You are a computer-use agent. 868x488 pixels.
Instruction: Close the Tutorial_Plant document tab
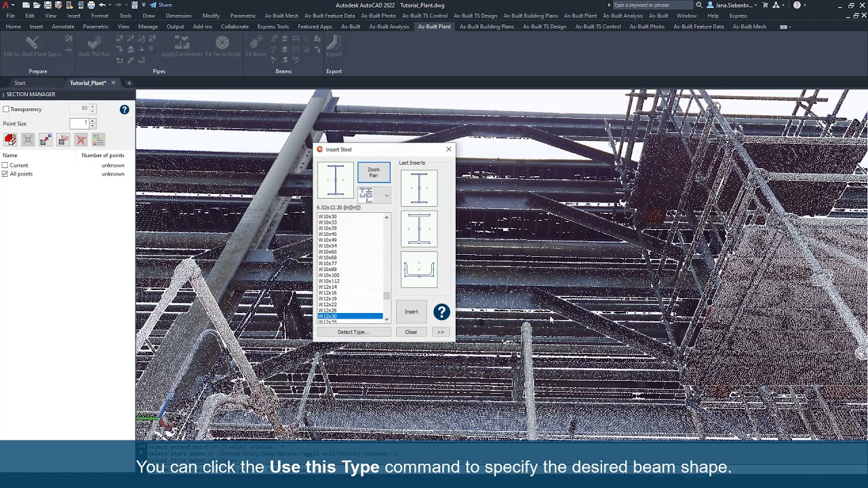pos(113,83)
